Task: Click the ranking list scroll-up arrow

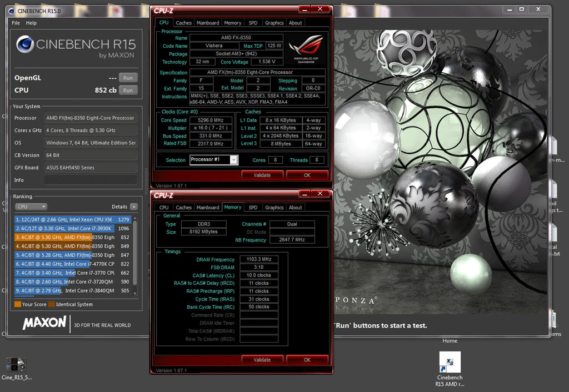Action: click(x=135, y=219)
